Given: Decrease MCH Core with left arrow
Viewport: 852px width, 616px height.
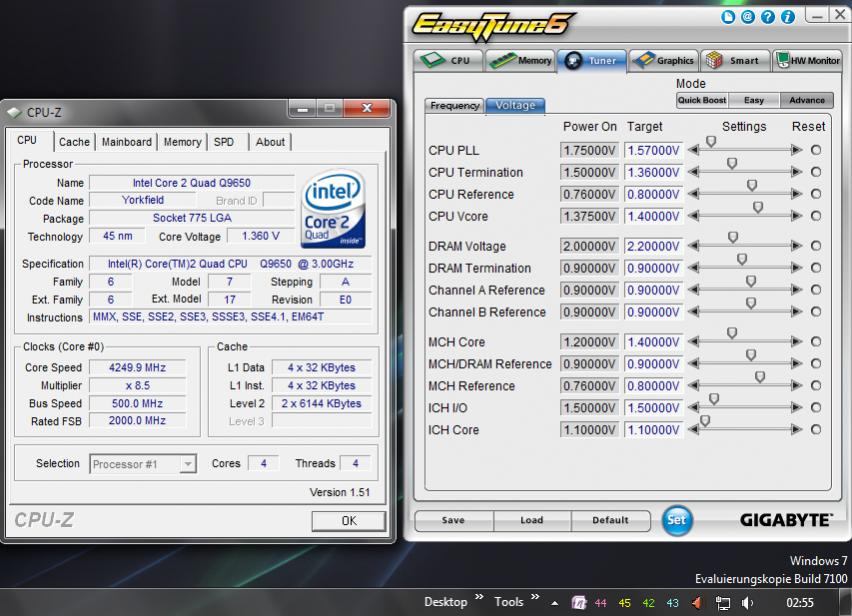Looking at the screenshot, I should pyautogui.click(x=693, y=342).
